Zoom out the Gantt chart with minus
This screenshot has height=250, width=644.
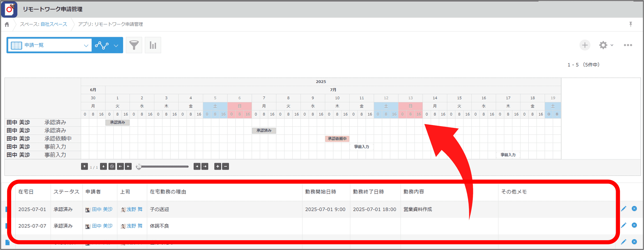225,167
